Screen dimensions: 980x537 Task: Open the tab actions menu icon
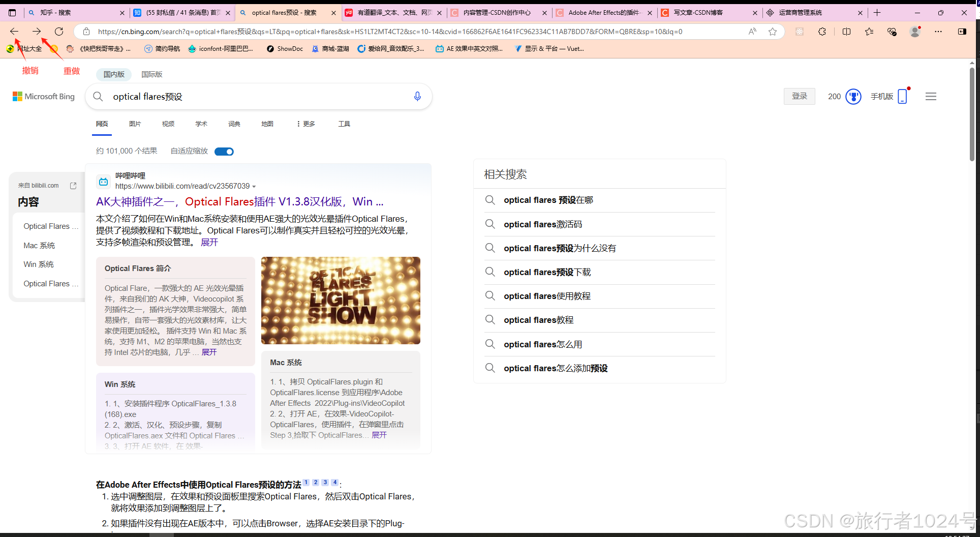pyautogui.click(x=12, y=13)
